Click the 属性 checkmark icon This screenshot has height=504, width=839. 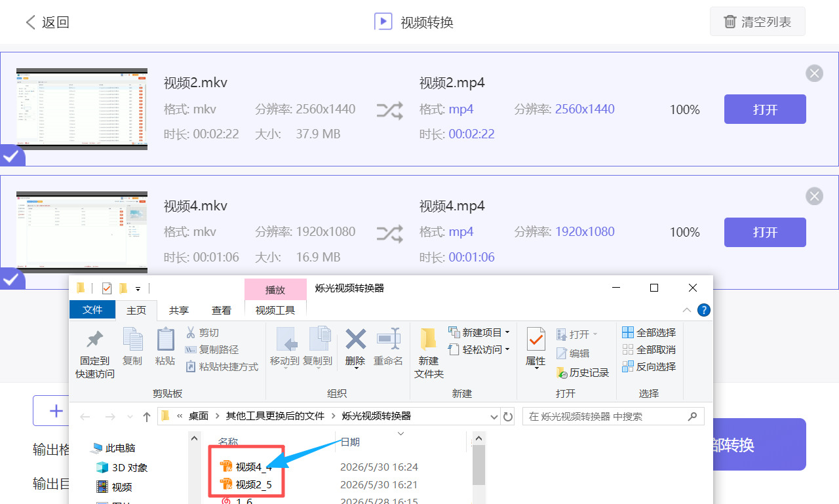coord(536,339)
